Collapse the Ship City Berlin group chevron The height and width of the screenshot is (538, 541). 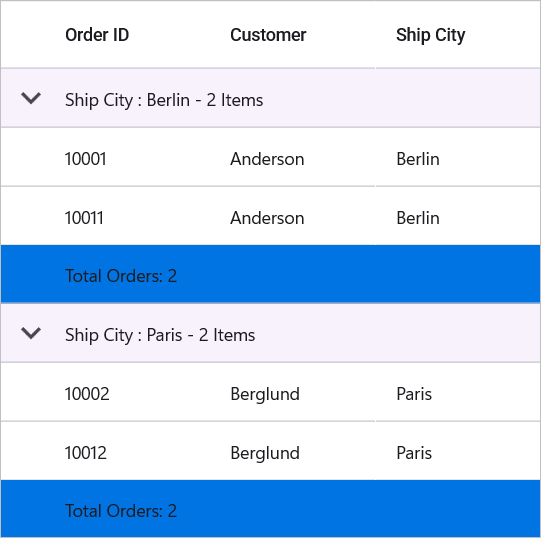pyautogui.click(x=31, y=98)
